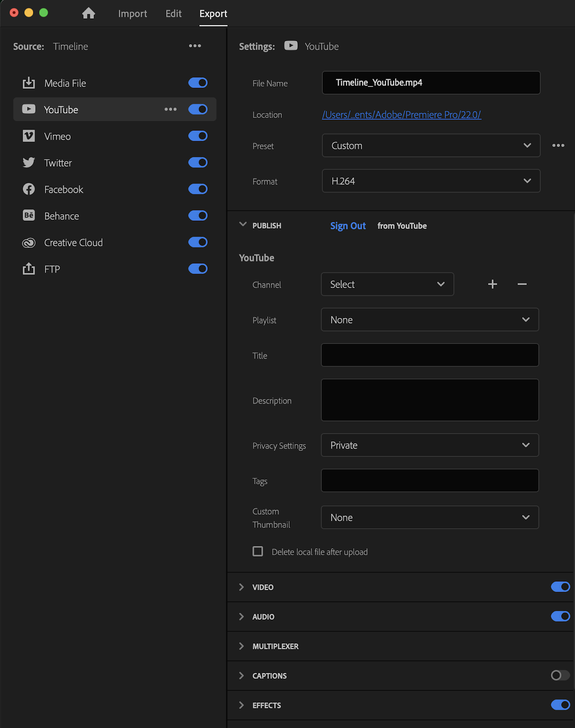Open Privacy Settings dropdown showing Private
575x728 pixels.
pos(430,445)
